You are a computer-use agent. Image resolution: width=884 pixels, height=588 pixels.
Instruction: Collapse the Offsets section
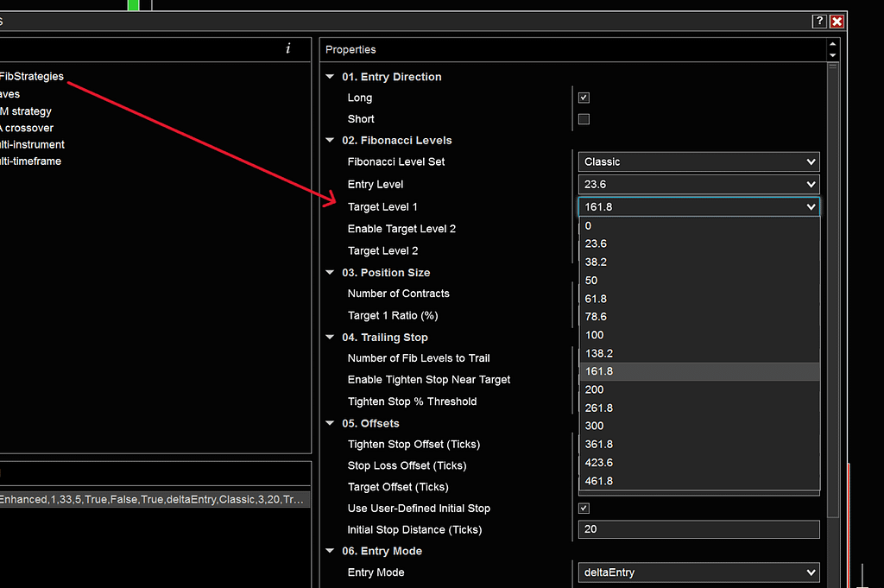[330, 423]
